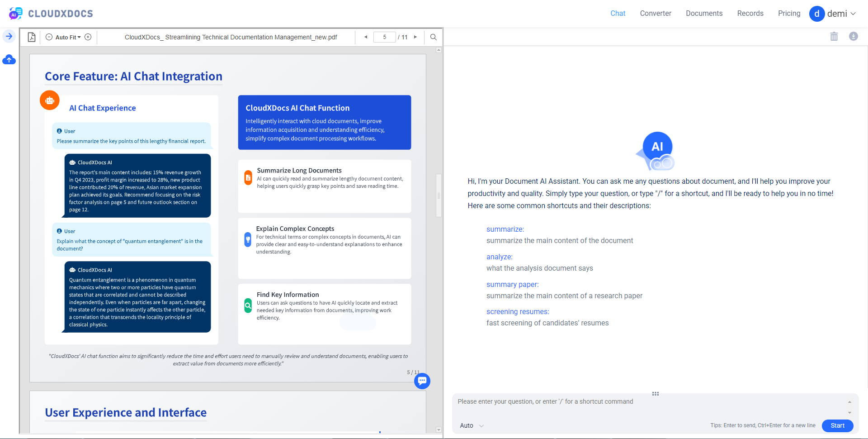Open the Documents tab

(x=704, y=14)
